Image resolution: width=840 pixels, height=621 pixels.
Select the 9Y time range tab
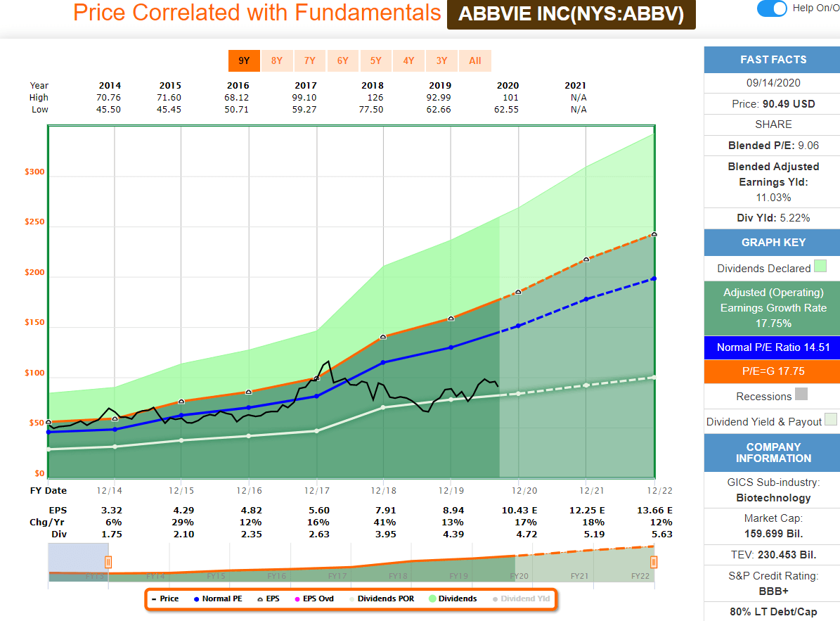click(x=244, y=60)
